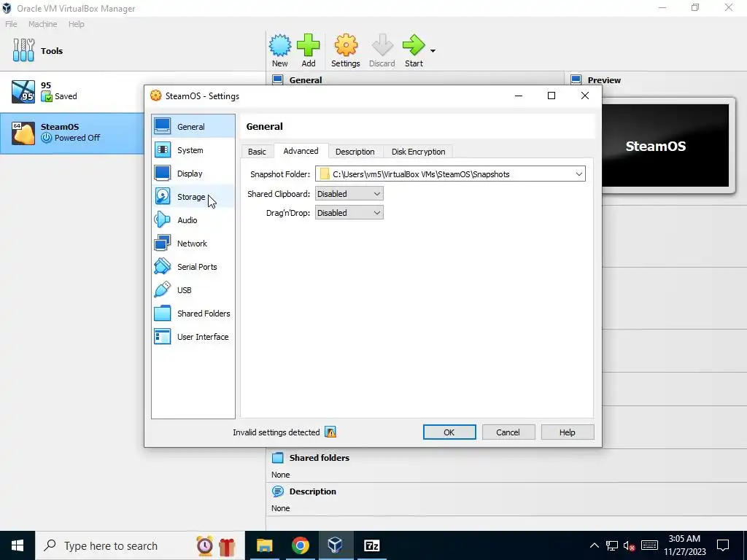
Task: Click the taskbar clock and date
Action: (x=684, y=545)
